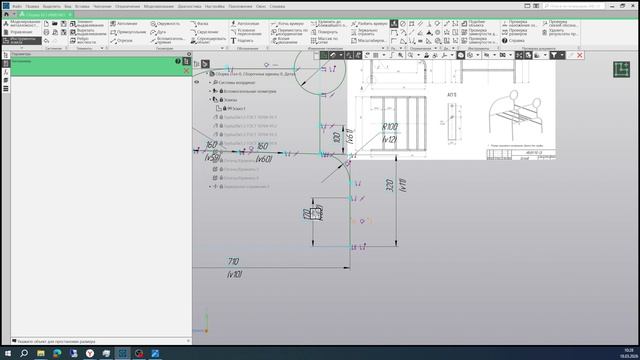Image resolution: width=640 pixels, height=360 pixels.
Task: Select the Фаска chamfer tool
Action: pos(199,24)
